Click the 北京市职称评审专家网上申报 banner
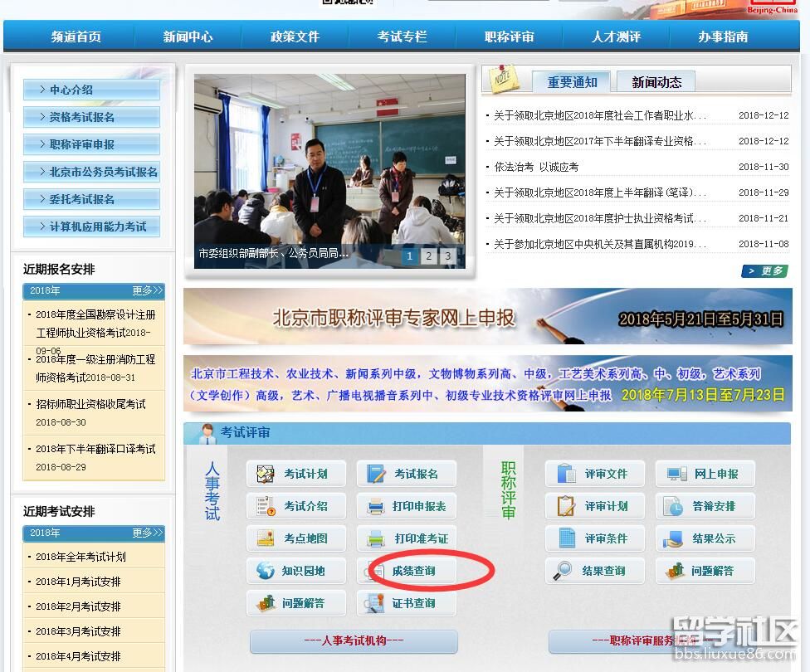810x672 pixels. 487,317
